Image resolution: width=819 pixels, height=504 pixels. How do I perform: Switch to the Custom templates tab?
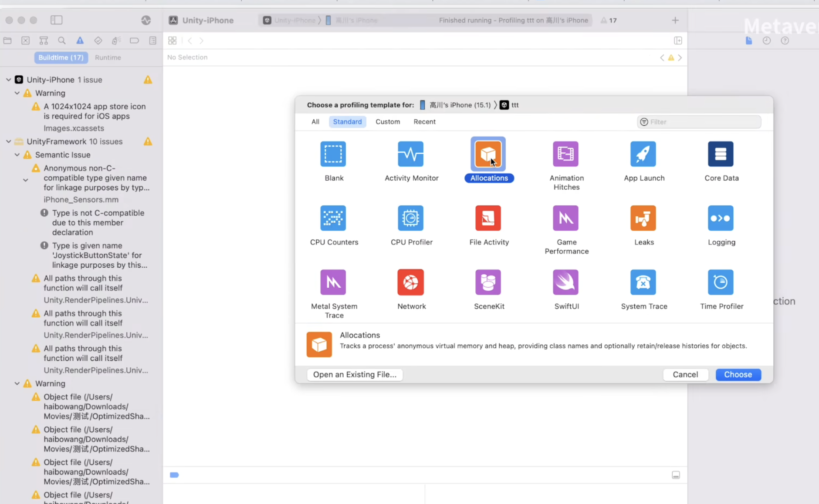click(388, 122)
